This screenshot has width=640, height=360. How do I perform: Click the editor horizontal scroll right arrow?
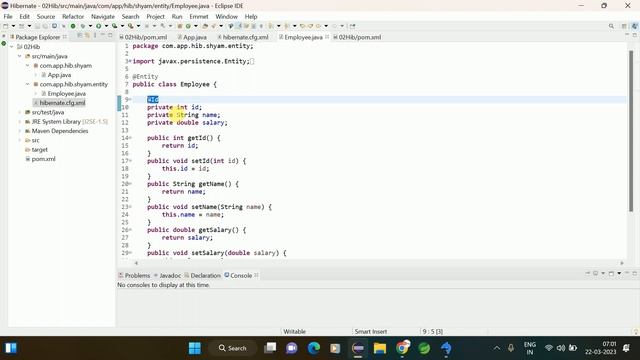tap(622, 263)
